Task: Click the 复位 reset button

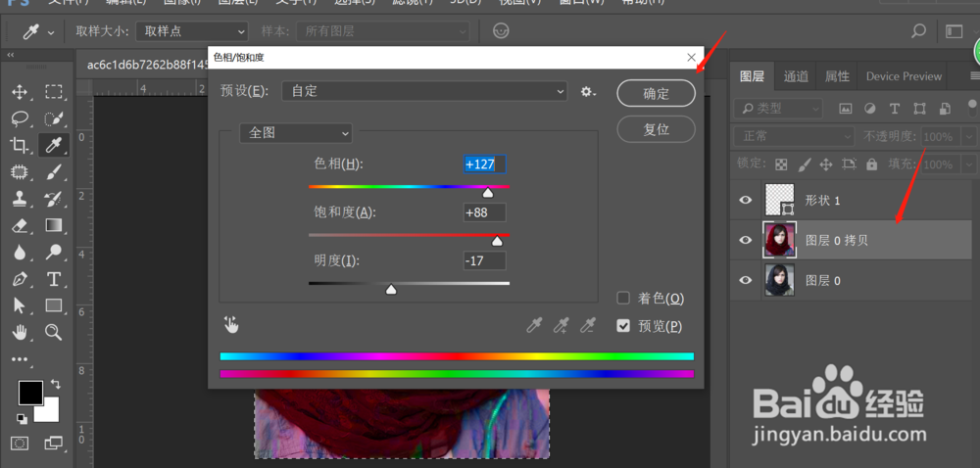Action: (656, 129)
